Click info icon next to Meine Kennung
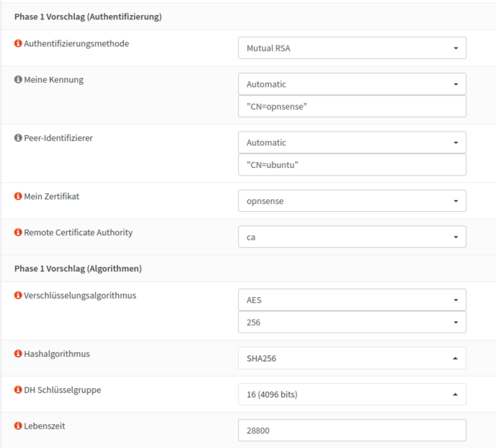Image resolution: width=496 pixels, height=448 pixels. click(x=19, y=80)
